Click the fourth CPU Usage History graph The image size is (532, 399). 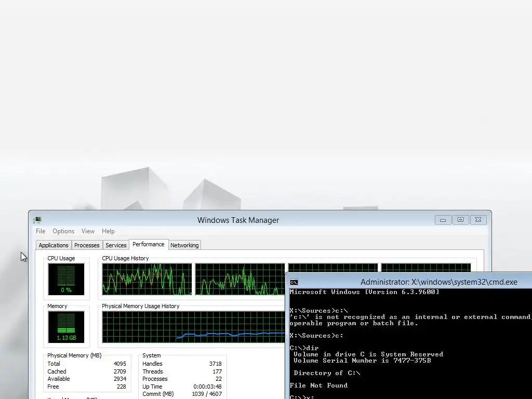click(426, 268)
